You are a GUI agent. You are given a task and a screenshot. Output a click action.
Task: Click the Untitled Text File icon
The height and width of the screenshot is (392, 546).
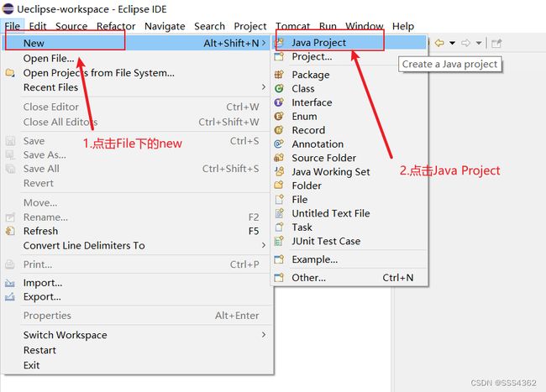(x=279, y=213)
